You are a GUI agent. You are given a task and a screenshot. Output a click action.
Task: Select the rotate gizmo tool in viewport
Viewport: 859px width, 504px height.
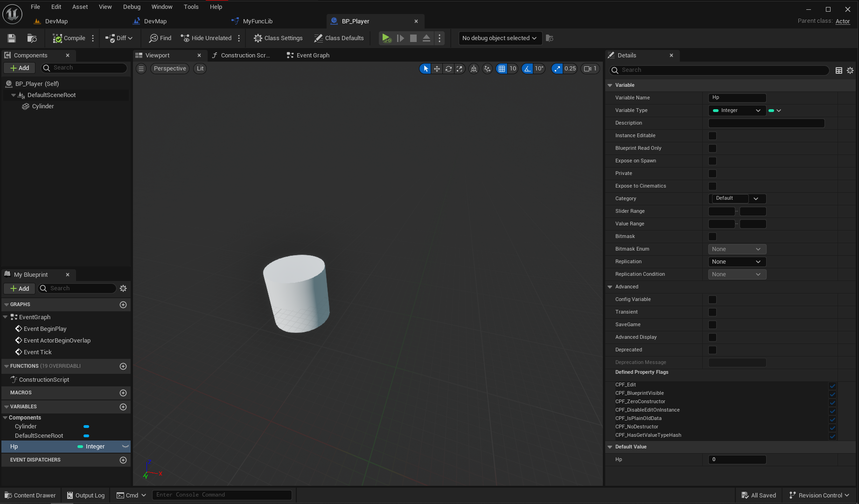[x=448, y=69]
